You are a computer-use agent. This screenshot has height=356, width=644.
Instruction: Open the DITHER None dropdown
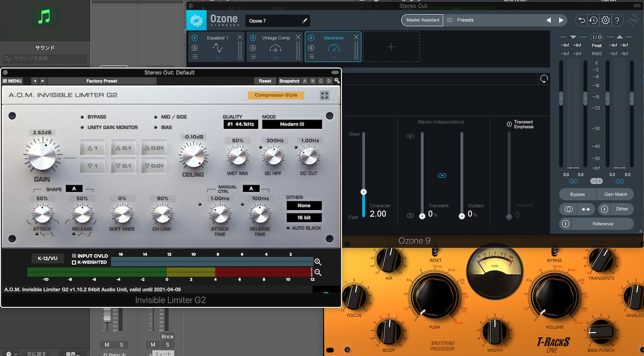click(304, 205)
